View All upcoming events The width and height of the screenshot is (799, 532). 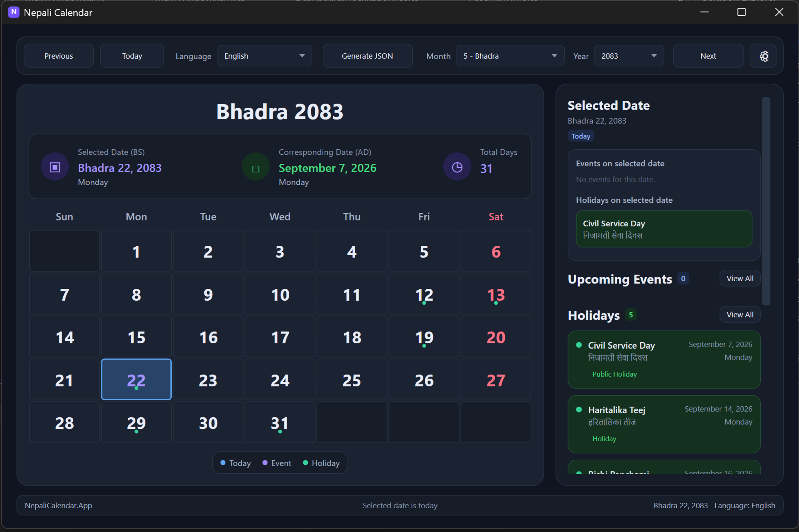tap(740, 278)
